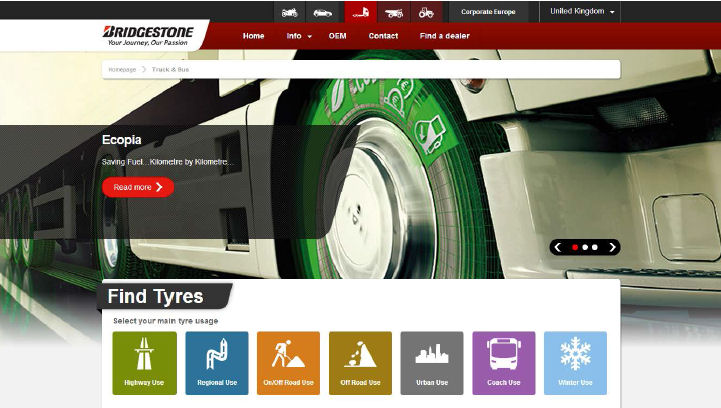Choose the Regional Use tyre tile
This screenshot has height=408, width=721.
coord(217,363)
